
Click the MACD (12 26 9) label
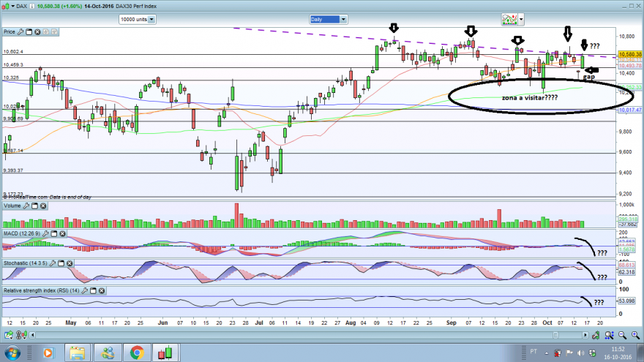tap(22, 233)
